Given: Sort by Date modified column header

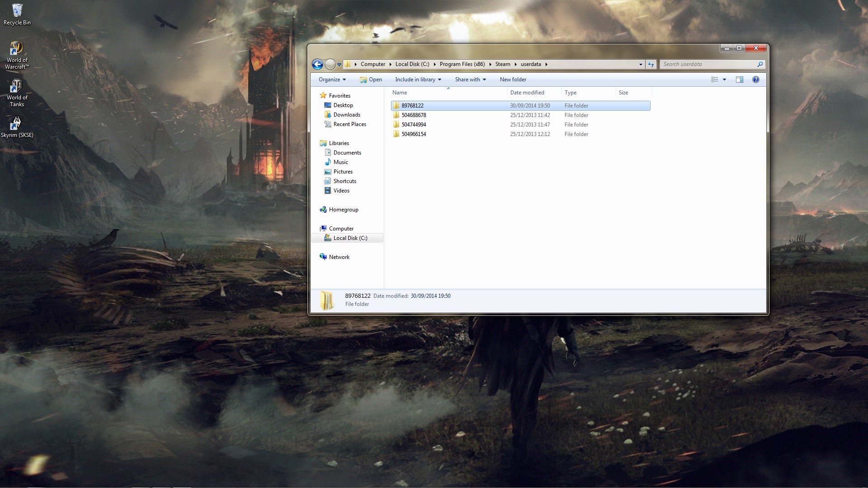Looking at the screenshot, I should coord(527,93).
